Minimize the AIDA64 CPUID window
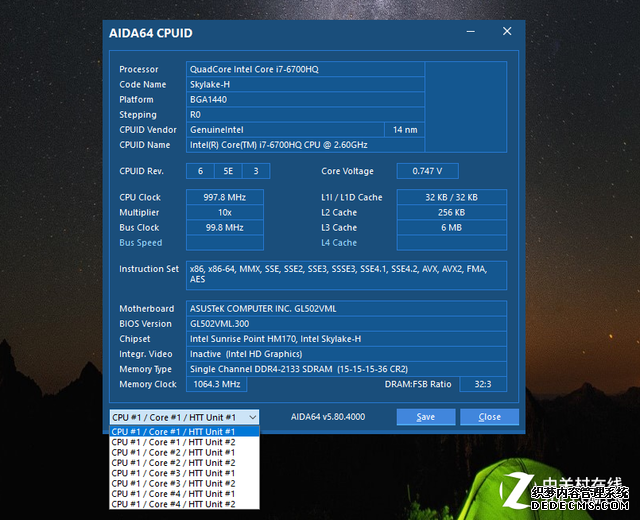The width and height of the screenshot is (640, 520). tap(471, 31)
